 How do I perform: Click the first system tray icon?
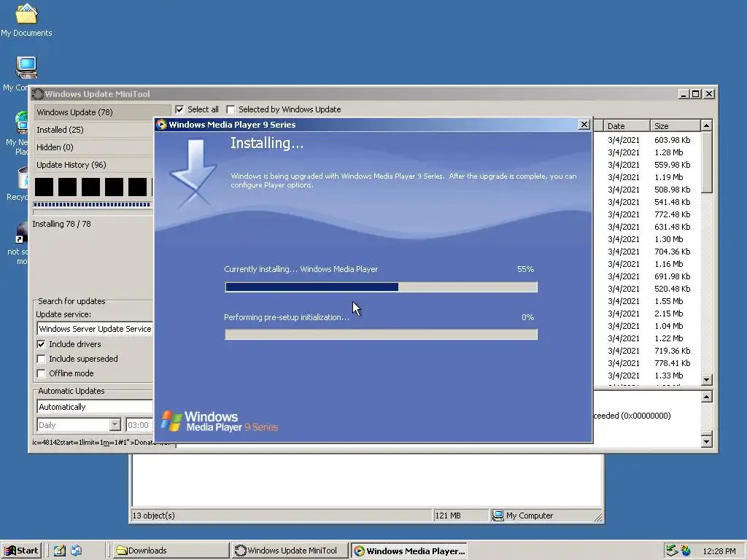[671, 551]
